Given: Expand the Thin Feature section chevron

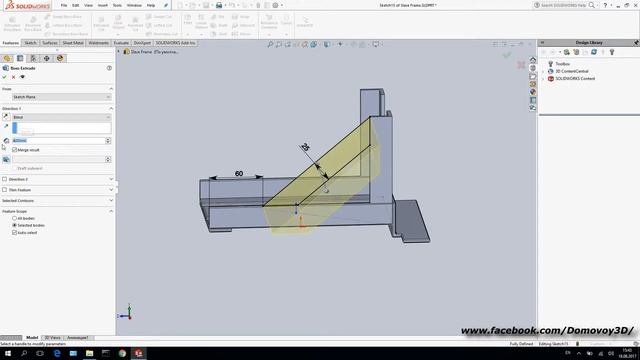Looking at the screenshot, I should (x=111, y=190).
